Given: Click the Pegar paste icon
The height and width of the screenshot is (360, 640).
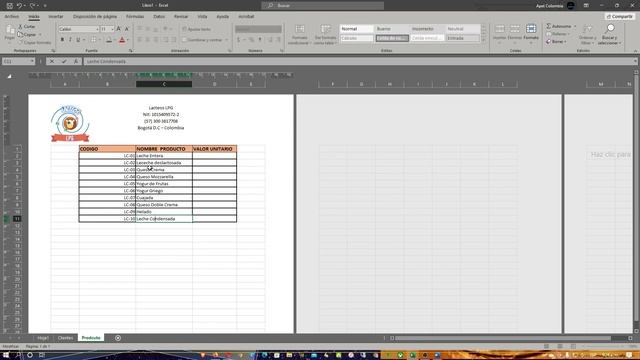Looking at the screenshot, I should pyautogui.click(x=10, y=30).
